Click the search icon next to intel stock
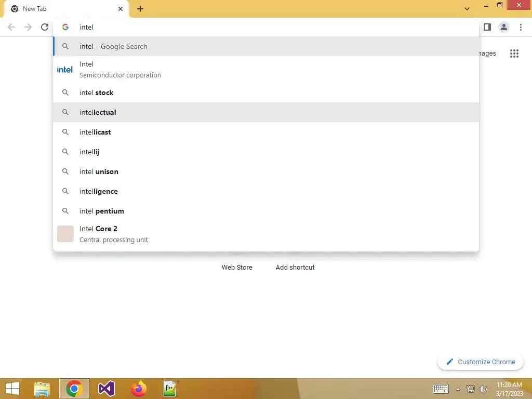The image size is (532, 399). 65,92
